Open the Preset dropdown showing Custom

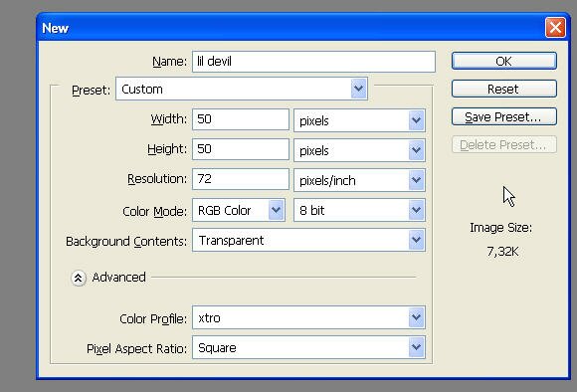(x=242, y=89)
